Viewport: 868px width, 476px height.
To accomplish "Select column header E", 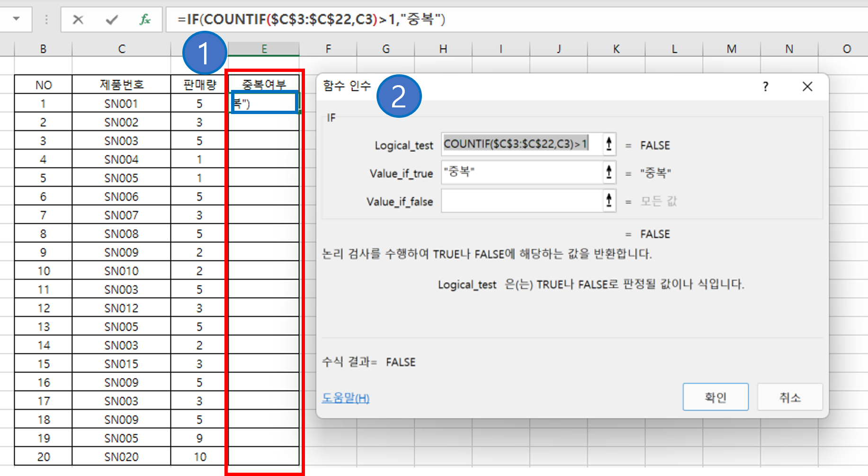I will 264,48.
